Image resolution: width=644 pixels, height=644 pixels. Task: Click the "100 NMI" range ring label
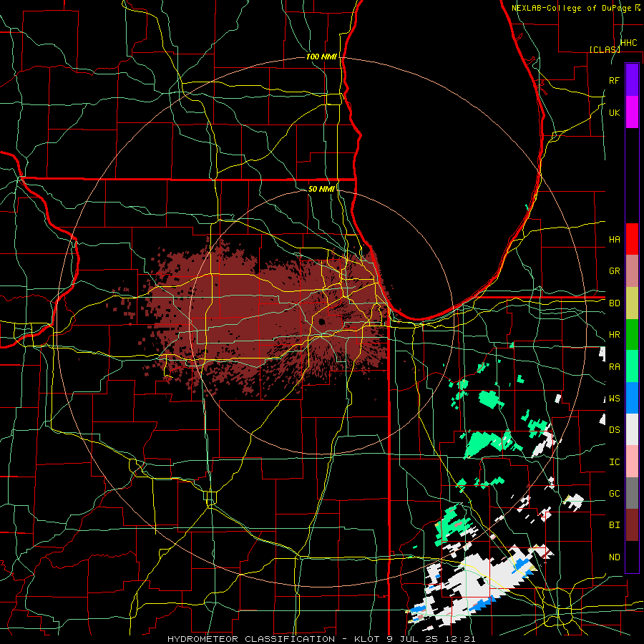(x=321, y=57)
